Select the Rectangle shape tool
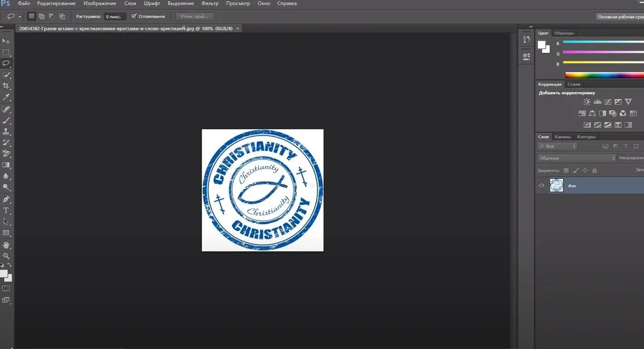This screenshot has width=644, height=349. tap(6, 233)
